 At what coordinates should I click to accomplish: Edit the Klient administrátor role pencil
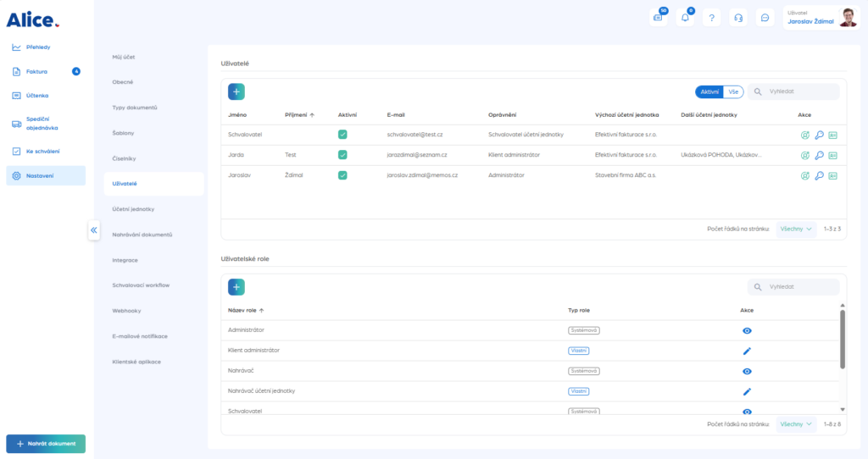click(x=747, y=351)
